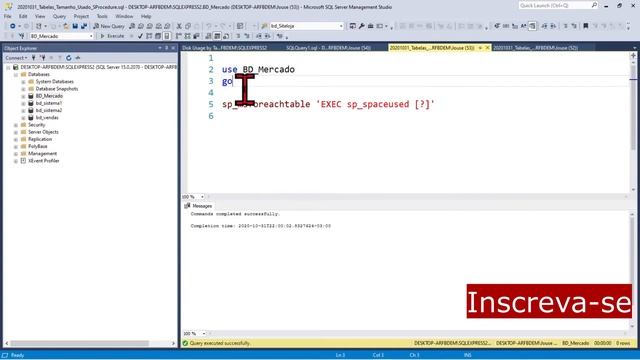The image size is (640, 360).
Task: Click the Save file icon
Action: [75, 26]
